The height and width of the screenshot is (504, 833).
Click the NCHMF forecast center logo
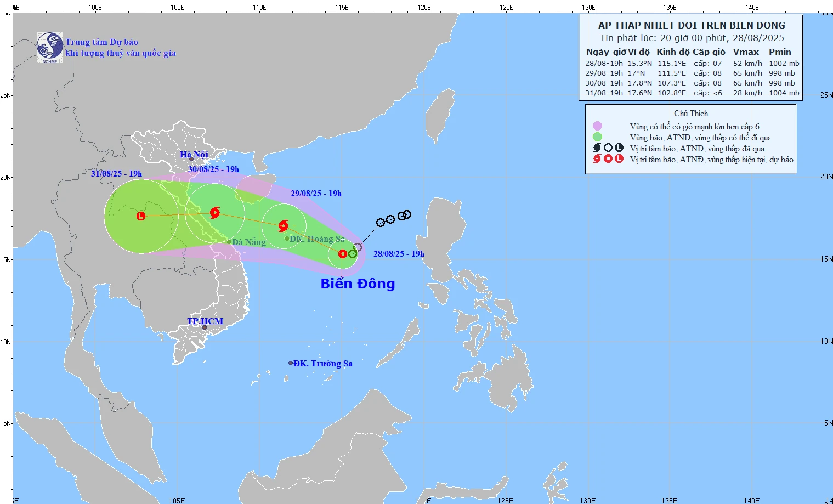(50, 47)
